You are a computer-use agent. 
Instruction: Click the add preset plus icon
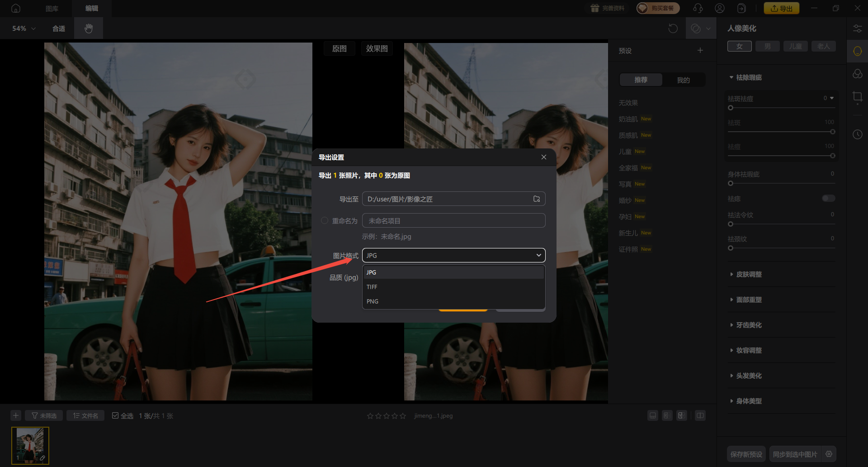pyautogui.click(x=700, y=51)
